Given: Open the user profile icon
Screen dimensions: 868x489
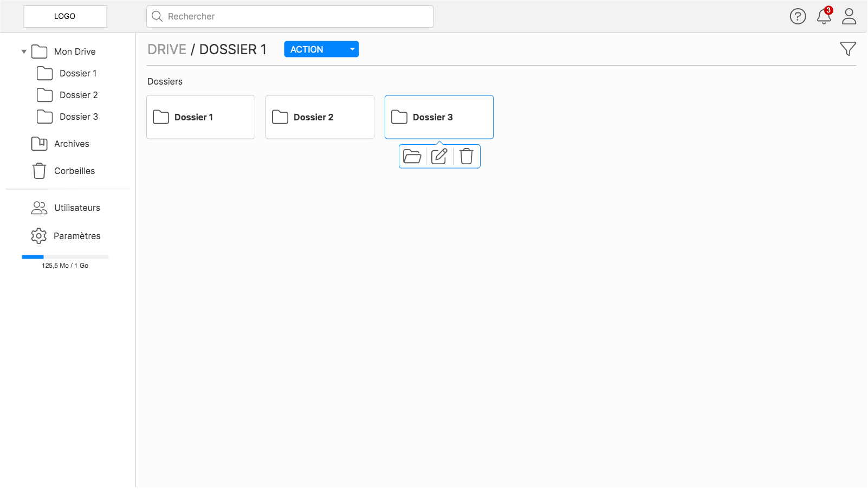Looking at the screenshot, I should [x=848, y=17].
